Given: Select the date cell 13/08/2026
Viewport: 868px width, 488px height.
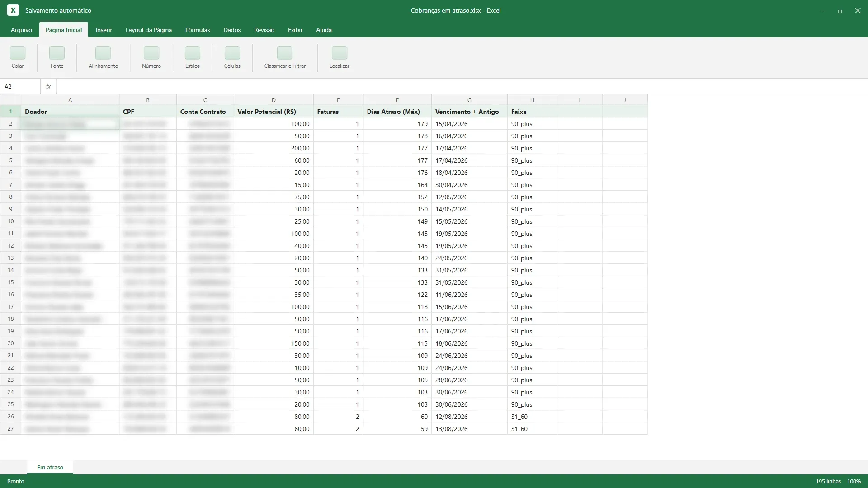Looking at the screenshot, I should point(469,429).
